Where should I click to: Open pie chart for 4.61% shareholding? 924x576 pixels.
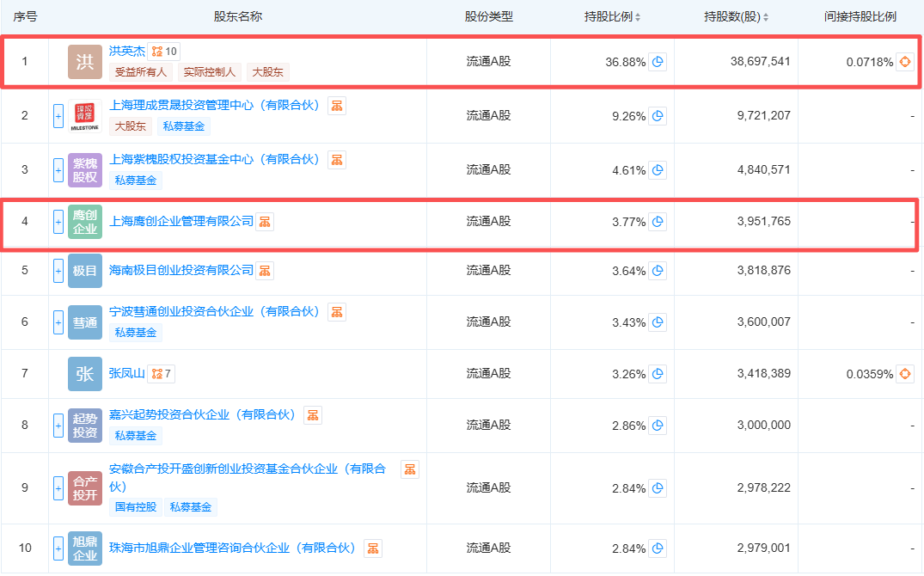658,170
